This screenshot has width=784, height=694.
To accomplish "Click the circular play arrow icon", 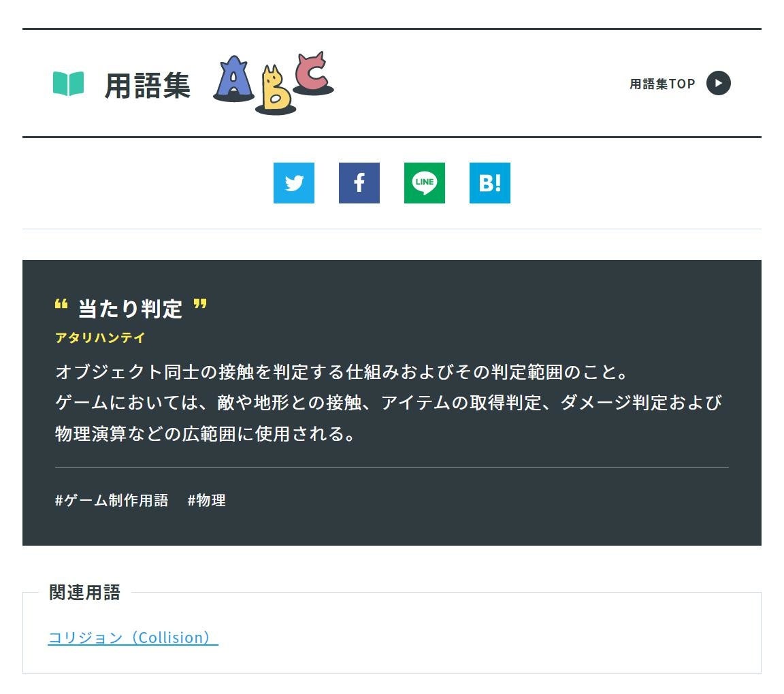I will pos(719,83).
